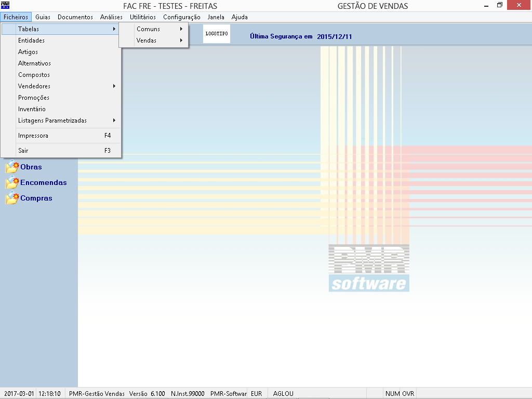The height and width of the screenshot is (399, 532).
Task: Open the Análises menu
Action: point(111,17)
